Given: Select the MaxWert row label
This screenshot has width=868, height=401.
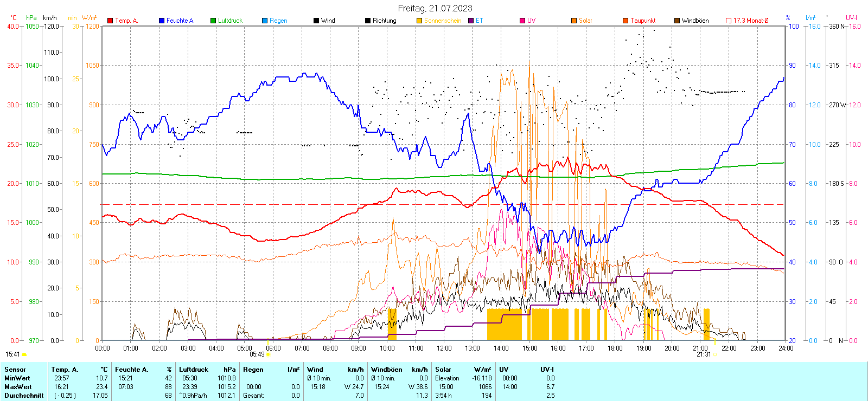Looking at the screenshot, I should click(x=18, y=387).
